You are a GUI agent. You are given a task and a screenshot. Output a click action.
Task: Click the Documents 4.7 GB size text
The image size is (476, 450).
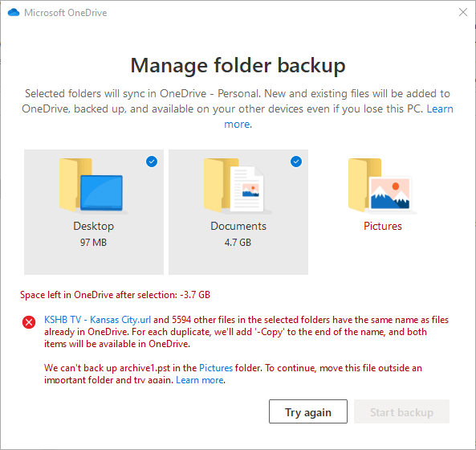[238, 243]
